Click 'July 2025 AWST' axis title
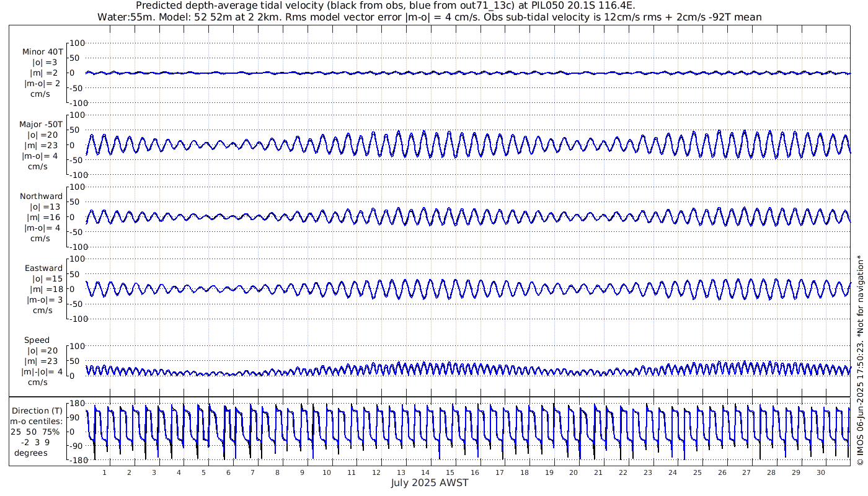The image size is (868, 496). pos(430,482)
